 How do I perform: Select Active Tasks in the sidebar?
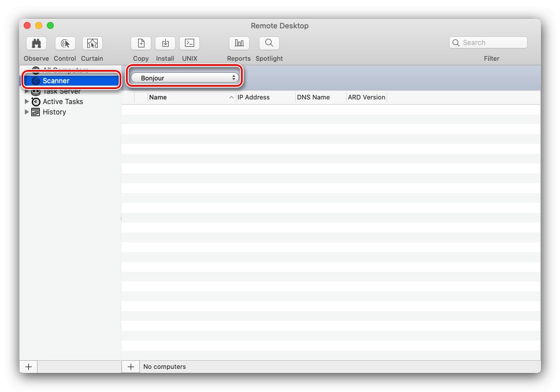(x=63, y=102)
